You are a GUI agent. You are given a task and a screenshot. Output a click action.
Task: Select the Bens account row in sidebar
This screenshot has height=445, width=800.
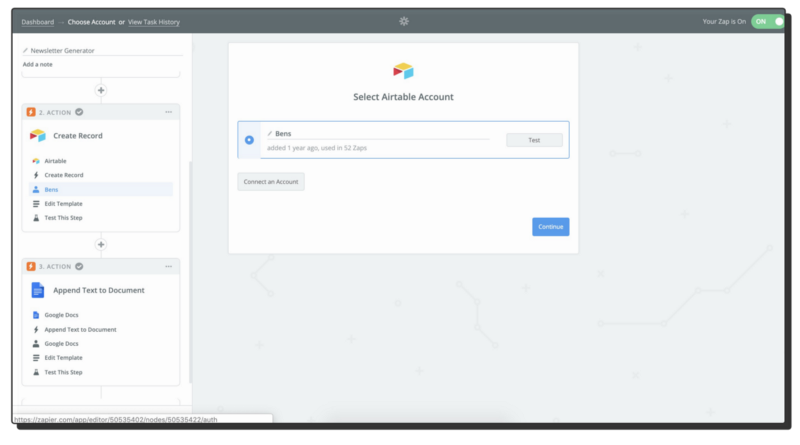pyautogui.click(x=101, y=189)
